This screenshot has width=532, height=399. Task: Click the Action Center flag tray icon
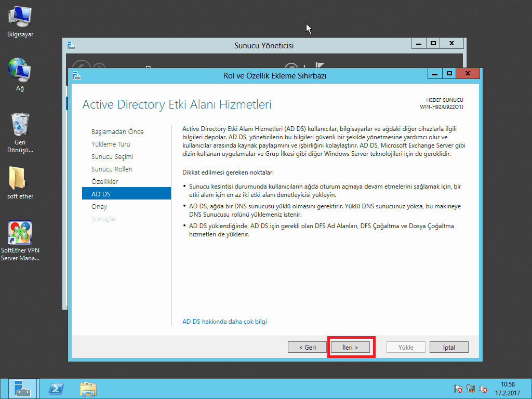[x=458, y=389]
